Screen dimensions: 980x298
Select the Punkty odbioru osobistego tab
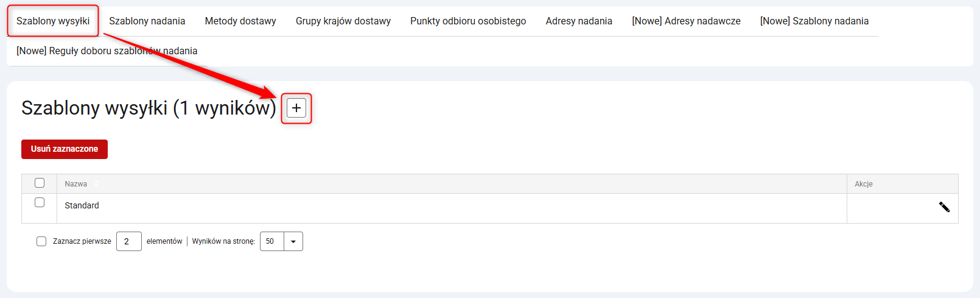coord(468,21)
